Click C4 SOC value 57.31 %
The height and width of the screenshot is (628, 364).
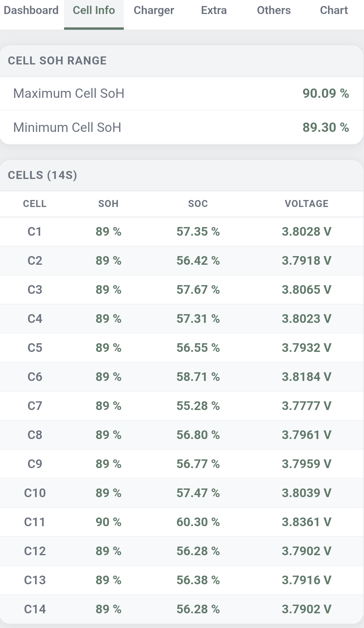(x=198, y=319)
